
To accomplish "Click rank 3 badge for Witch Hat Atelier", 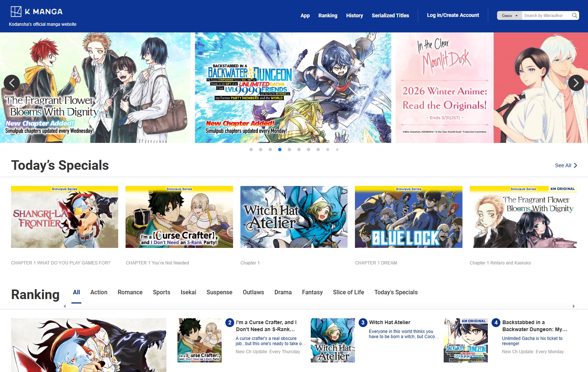I will [x=363, y=323].
